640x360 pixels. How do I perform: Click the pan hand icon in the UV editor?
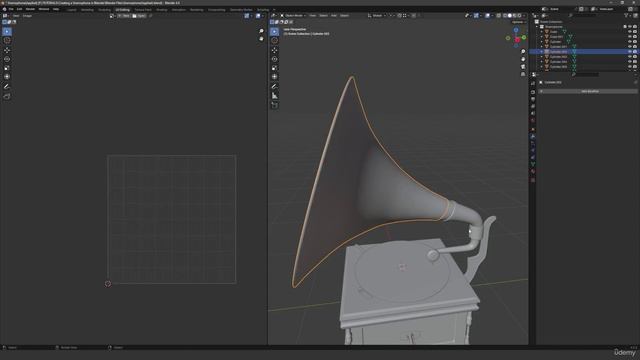262,39
